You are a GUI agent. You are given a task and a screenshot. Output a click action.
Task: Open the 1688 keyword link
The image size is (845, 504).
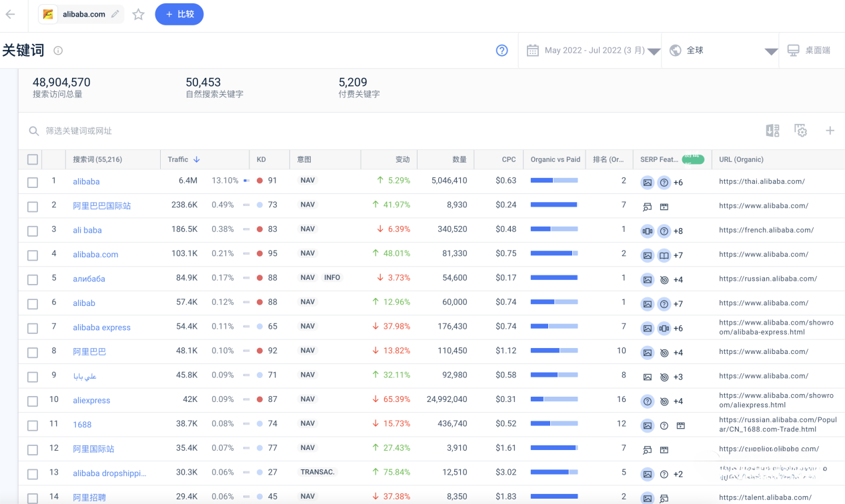coord(82,425)
